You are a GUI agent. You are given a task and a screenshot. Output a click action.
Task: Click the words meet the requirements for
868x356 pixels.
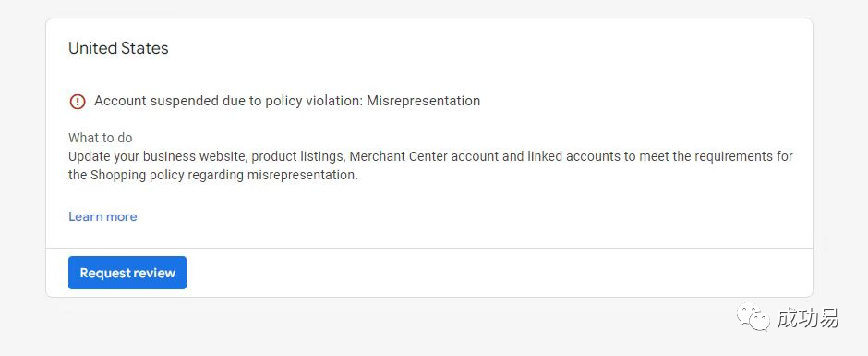point(717,156)
